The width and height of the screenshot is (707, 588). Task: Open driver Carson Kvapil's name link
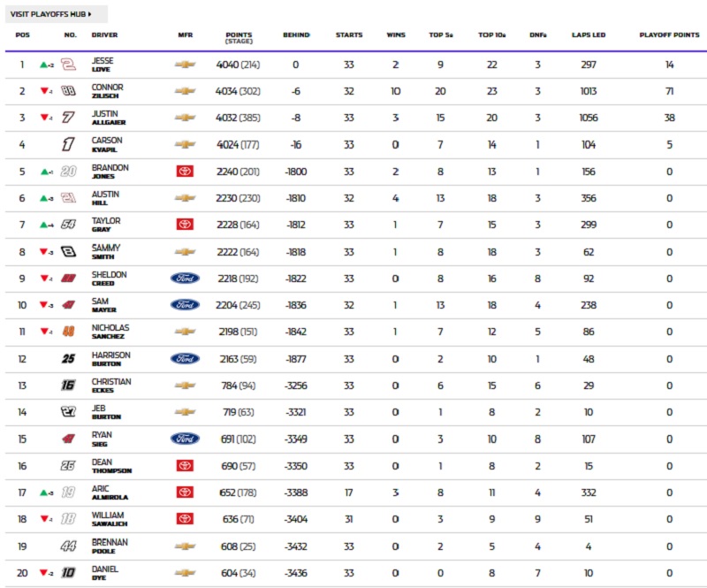click(x=107, y=144)
